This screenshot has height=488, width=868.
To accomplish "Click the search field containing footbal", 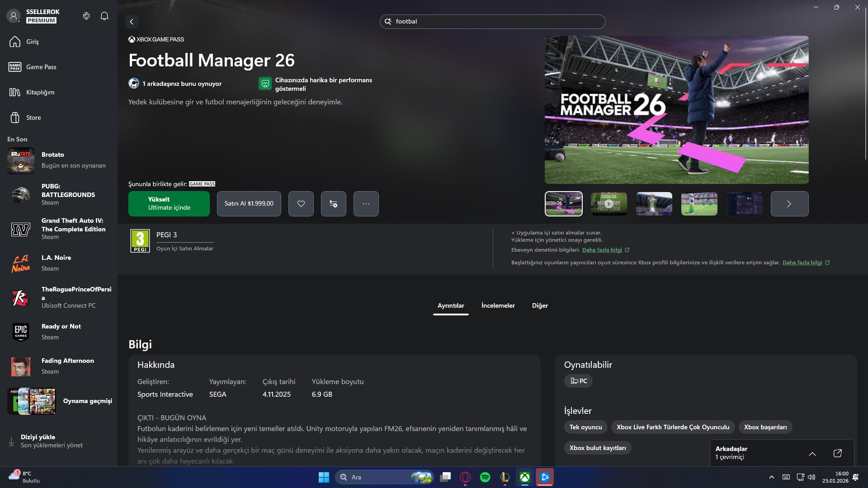I will coord(492,21).
